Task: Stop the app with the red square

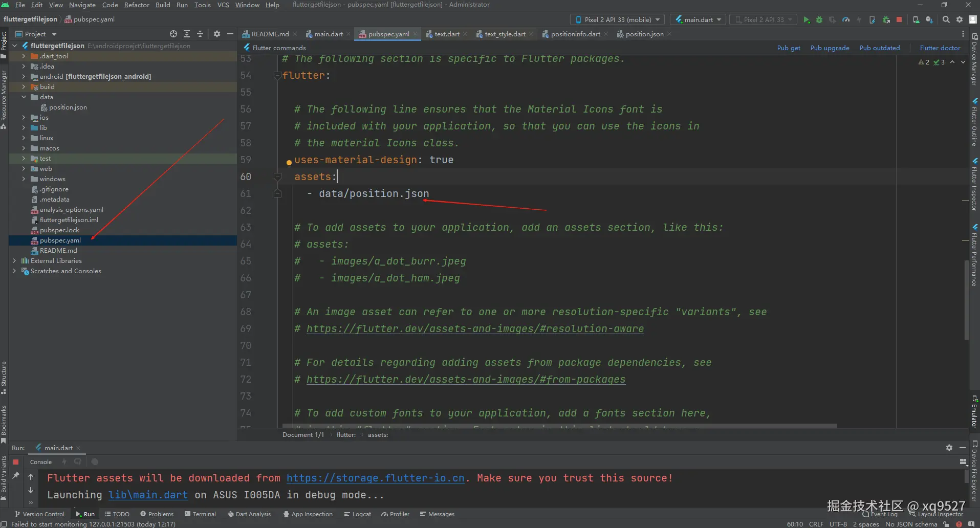Action: pos(899,20)
